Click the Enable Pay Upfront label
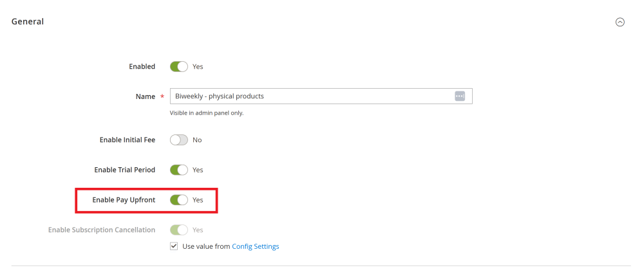Viewport: 644px width, 272px height. click(x=124, y=200)
